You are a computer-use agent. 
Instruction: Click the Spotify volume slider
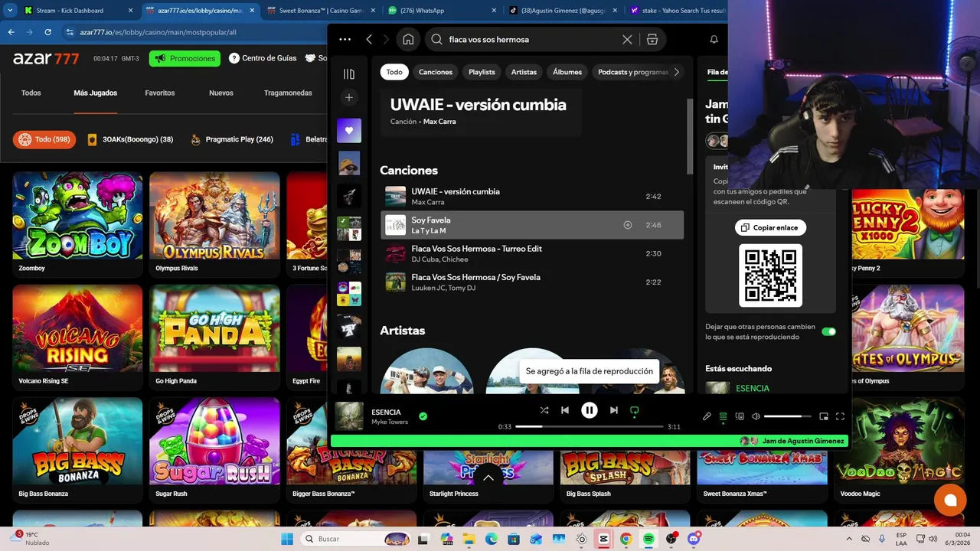click(x=787, y=416)
